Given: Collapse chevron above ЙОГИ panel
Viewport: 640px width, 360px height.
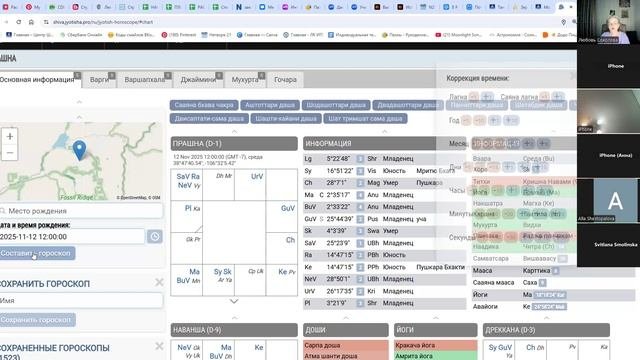Looking at the screenshot, I should click(x=436, y=318).
